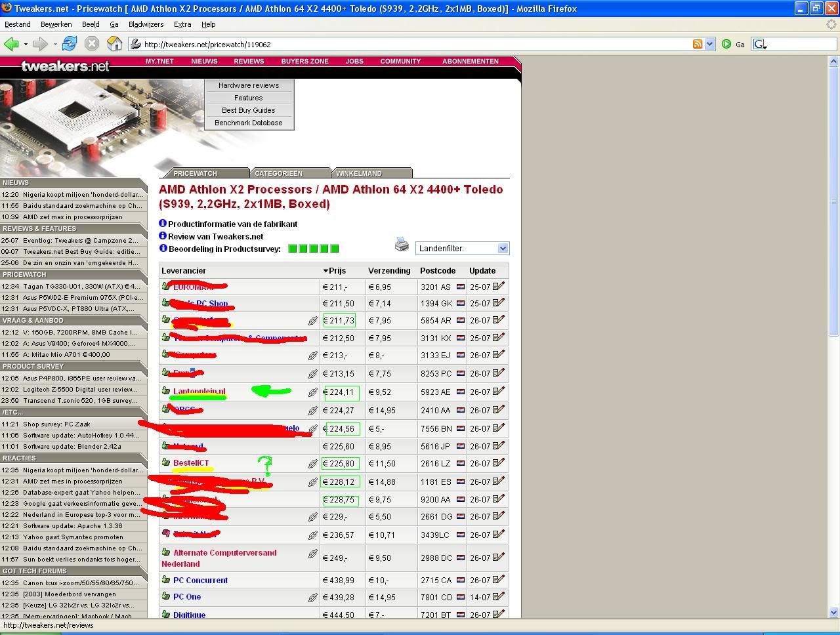The image size is (840, 635).
Task: Open the PC Concurrent shop link
Action: click(x=200, y=581)
